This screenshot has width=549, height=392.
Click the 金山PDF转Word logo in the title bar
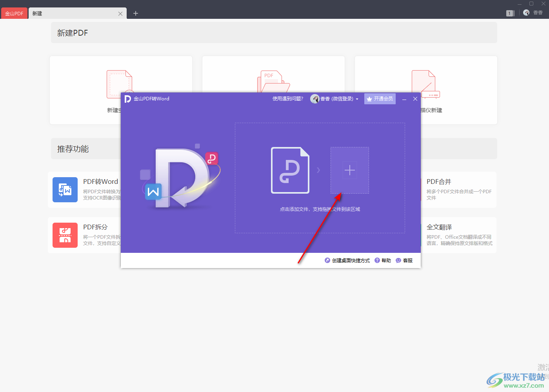(127, 99)
